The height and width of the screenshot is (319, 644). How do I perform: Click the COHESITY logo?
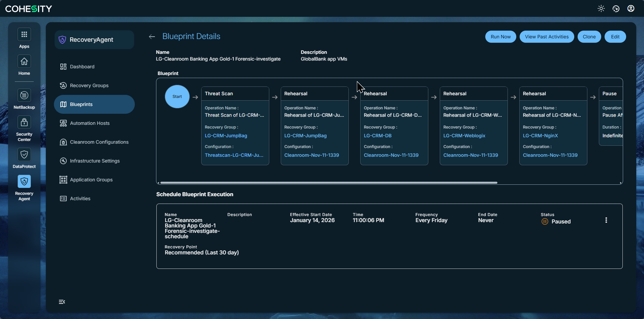(x=29, y=9)
